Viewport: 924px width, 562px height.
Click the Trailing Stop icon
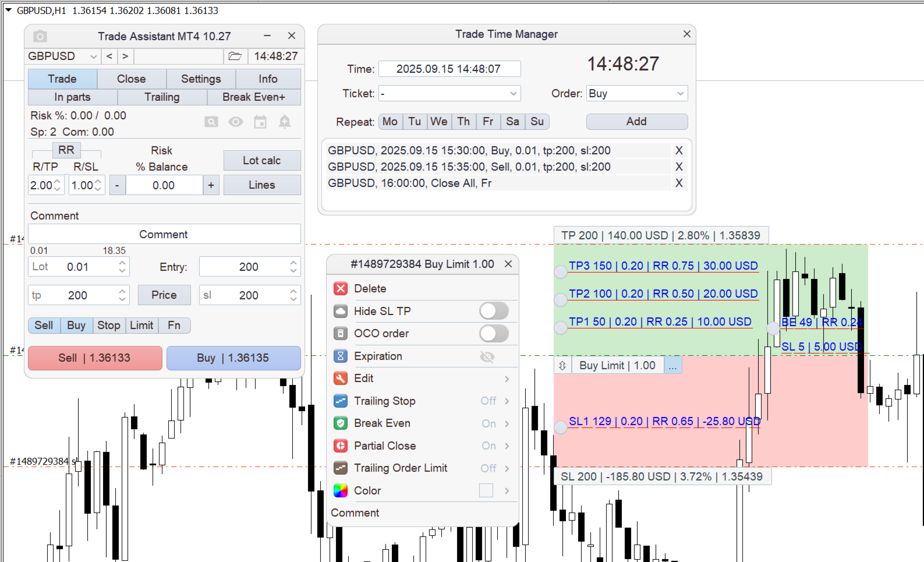pos(341,401)
